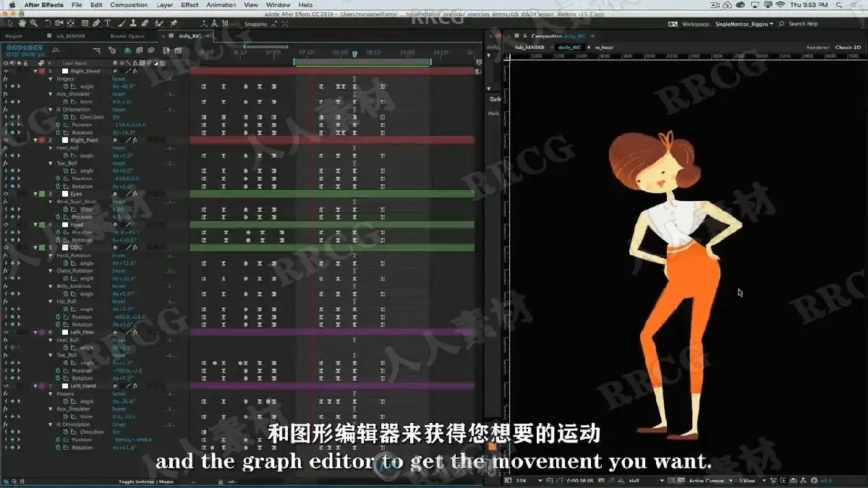The image size is (868, 488).
Task: Collapse the Right_Hand layer
Action: pyautogui.click(x=35, y=71)
